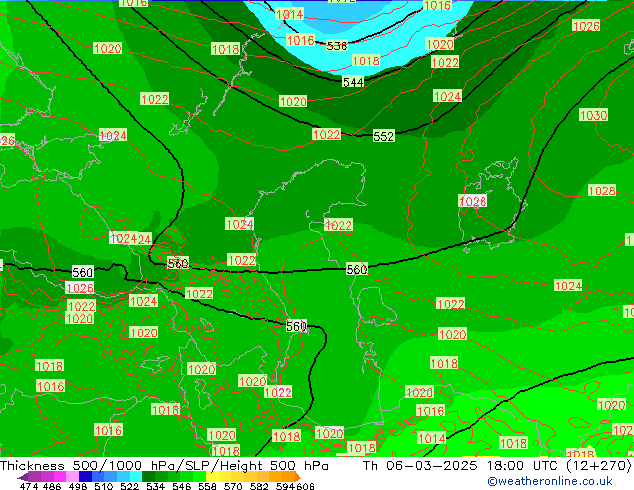Click the overlapping '102424' pressure label
Image resolution: width=634 pixels, height=490 pixels.
coord(130,239)
